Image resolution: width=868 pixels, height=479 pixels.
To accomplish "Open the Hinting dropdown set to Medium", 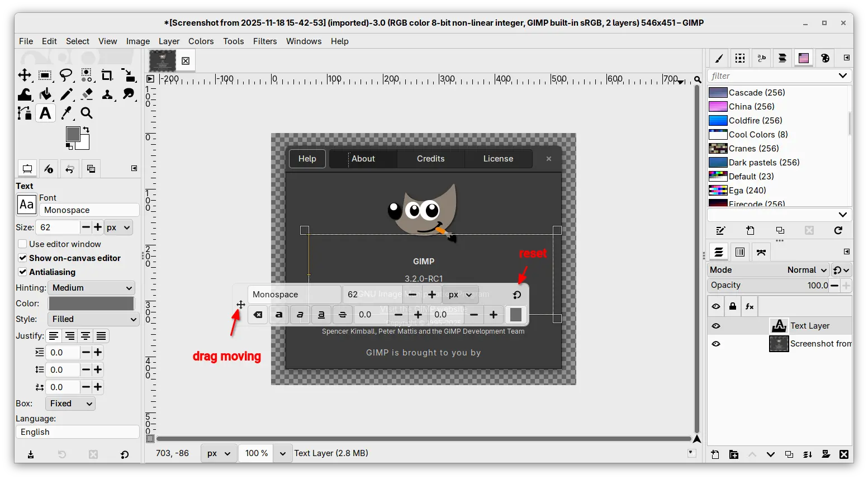I will click(92, 288).
